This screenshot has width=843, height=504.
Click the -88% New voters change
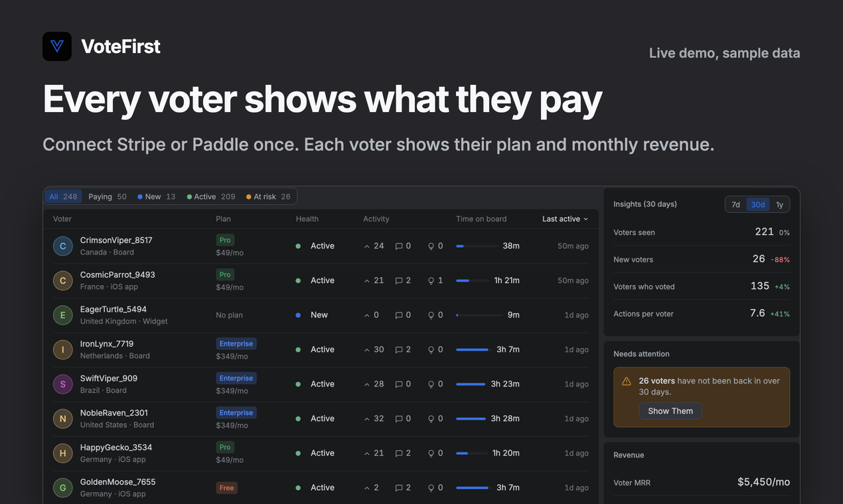coord(780,260)
